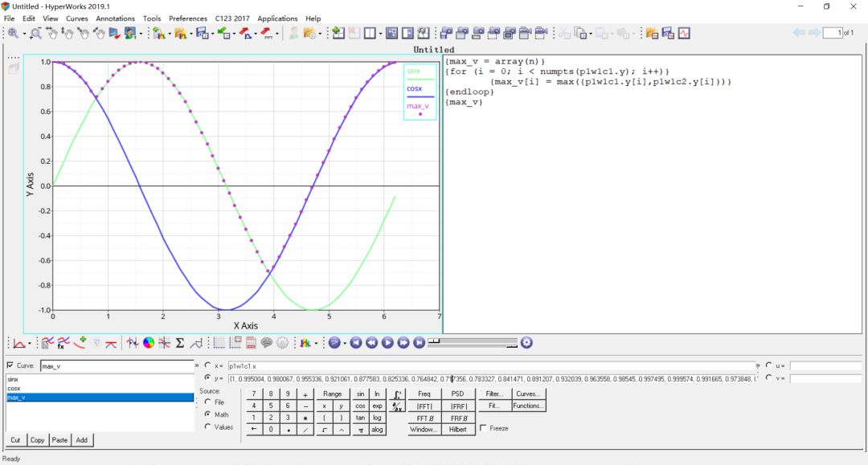The width and height of the screenshot is (868, 465).
Task: Click the first capture screen camera icon
Action: coord(446,33)
